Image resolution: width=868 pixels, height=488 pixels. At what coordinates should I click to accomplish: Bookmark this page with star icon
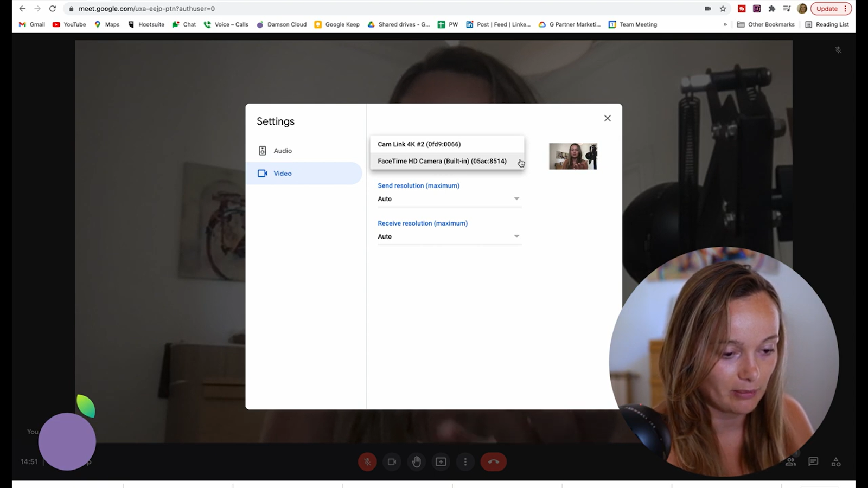point(723,9)
